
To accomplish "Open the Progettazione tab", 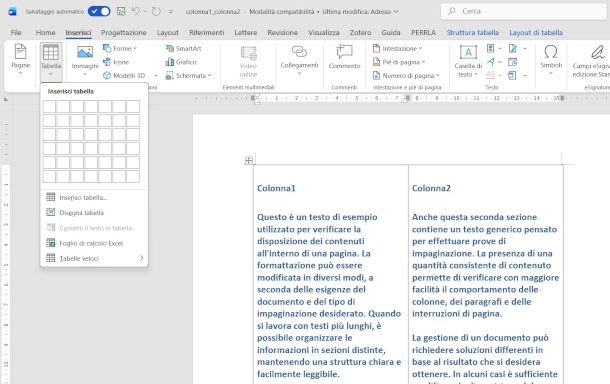I will point(124,33).
